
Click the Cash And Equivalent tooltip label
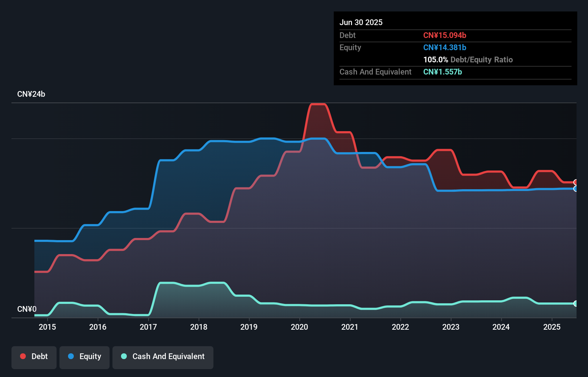[x=375, y=72]
